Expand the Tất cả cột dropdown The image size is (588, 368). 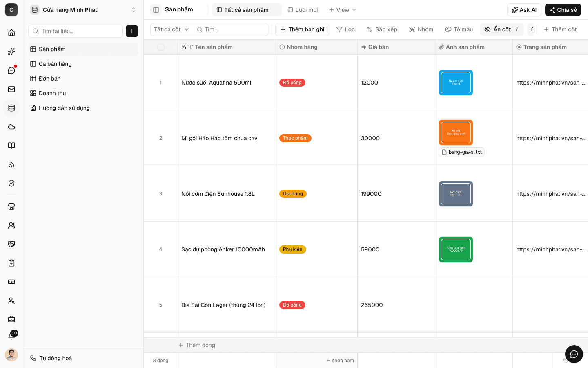[x=171, y=29]
